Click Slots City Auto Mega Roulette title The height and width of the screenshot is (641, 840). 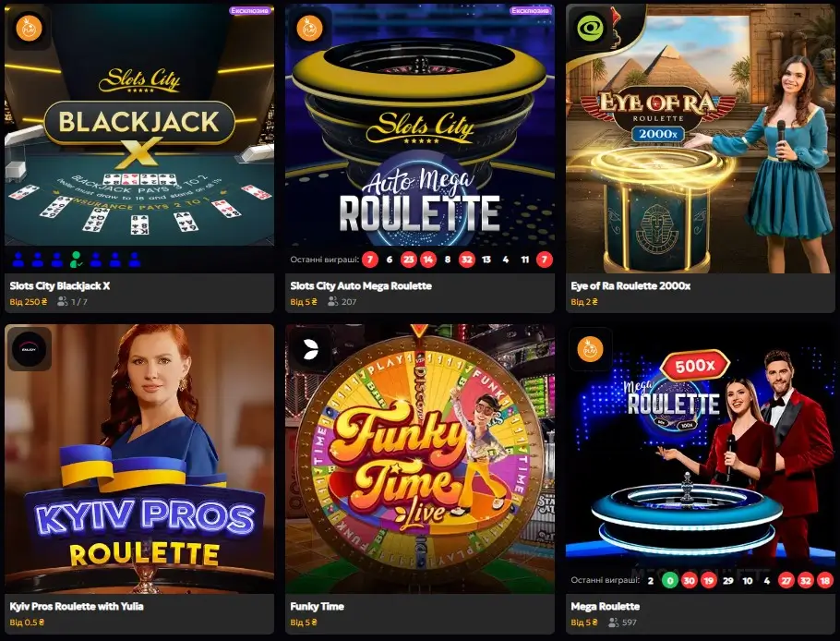[361, 285]
